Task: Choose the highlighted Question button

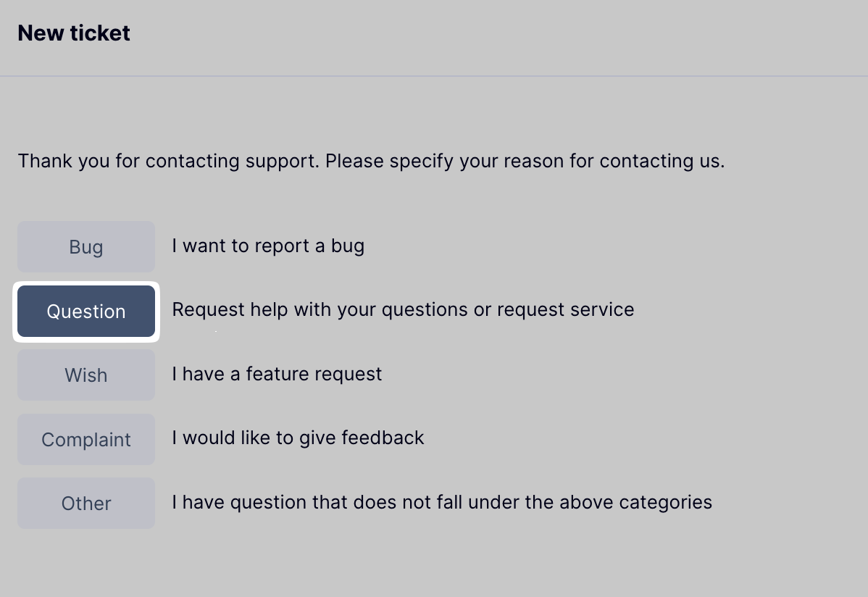Action: coord(86,312)
